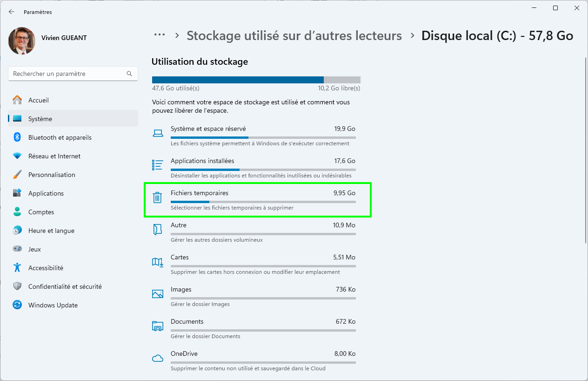
Task: Click the Applications installées list icon
Action: pyautogui.click(x=158, y=165)
